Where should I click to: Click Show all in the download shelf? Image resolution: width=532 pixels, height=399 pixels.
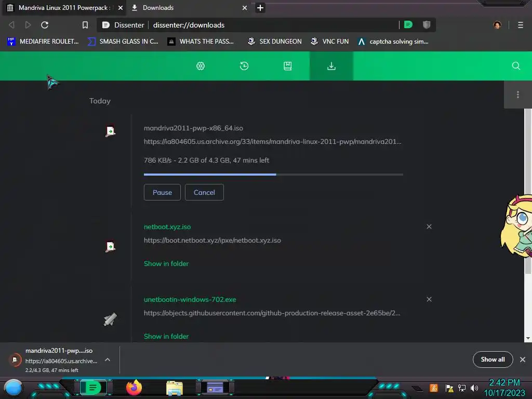(493, 360)
